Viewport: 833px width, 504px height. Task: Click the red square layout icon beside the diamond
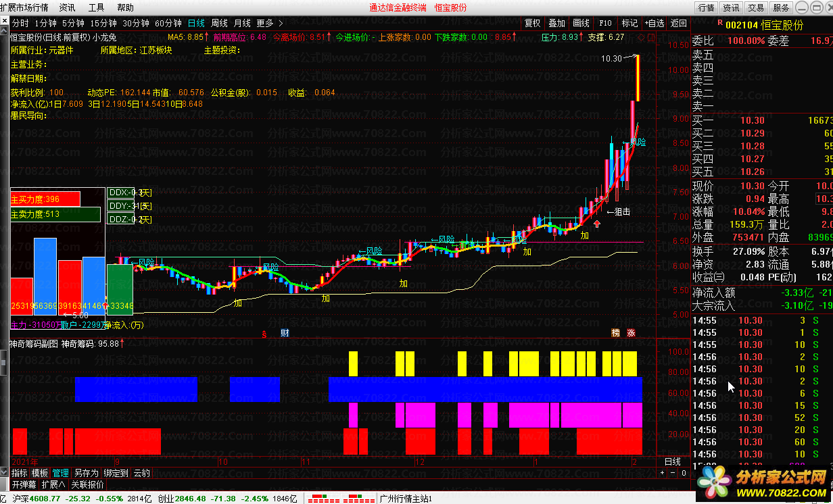click(650, 37)
